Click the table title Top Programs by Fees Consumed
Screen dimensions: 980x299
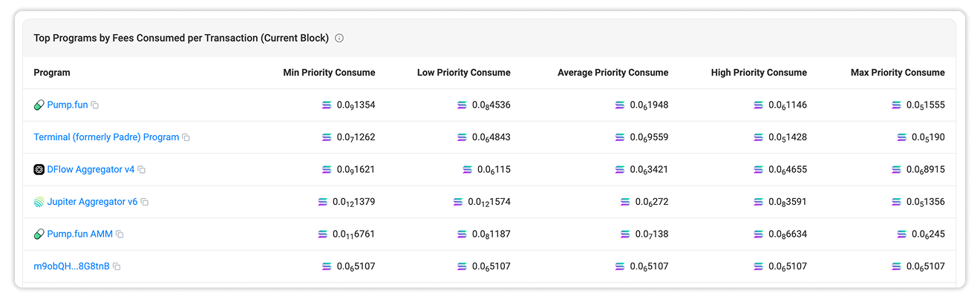(x=181, y=38)
